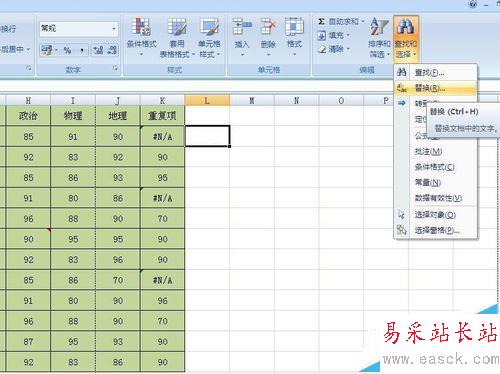The height and width of the screenshot is (374, 500).
Task: Click the AutoSum (自动求和) sigma icon
Action: (x=321, y=22)
